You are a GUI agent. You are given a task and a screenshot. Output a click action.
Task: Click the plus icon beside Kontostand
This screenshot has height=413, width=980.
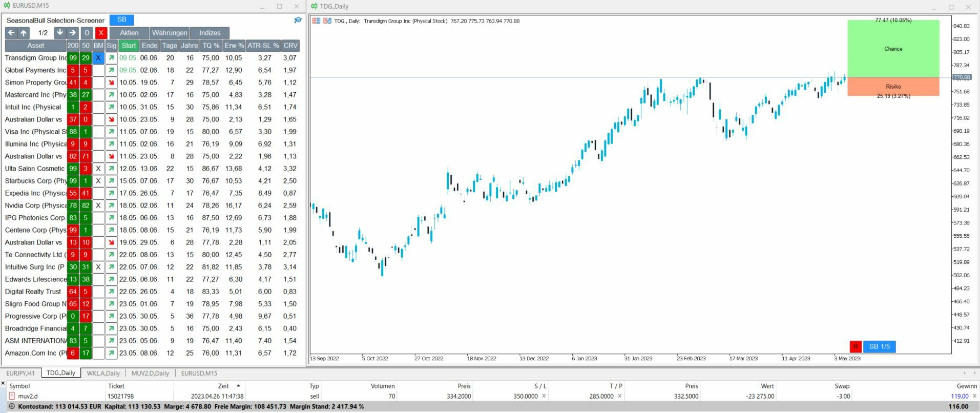point(12,406)
